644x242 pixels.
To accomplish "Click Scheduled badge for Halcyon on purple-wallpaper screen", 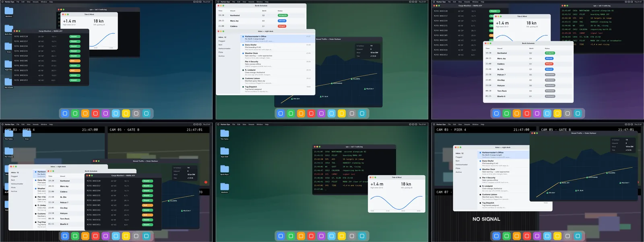I will (x=550, y=85).
